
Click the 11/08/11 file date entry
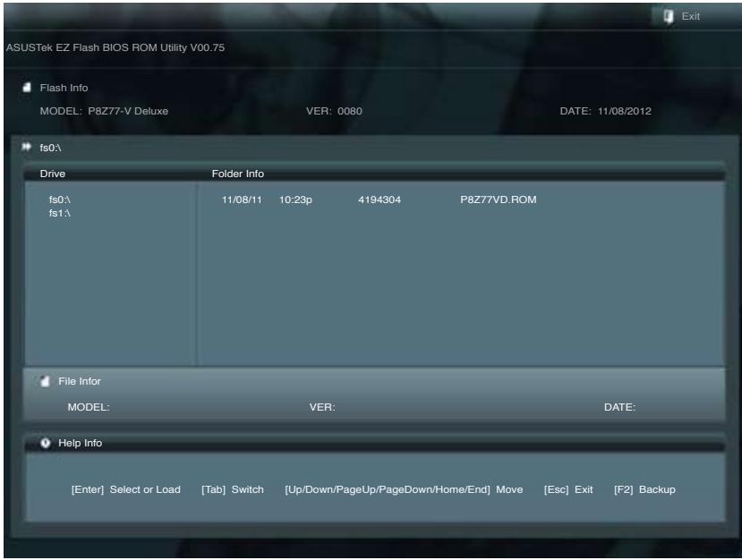click(242, 200)
